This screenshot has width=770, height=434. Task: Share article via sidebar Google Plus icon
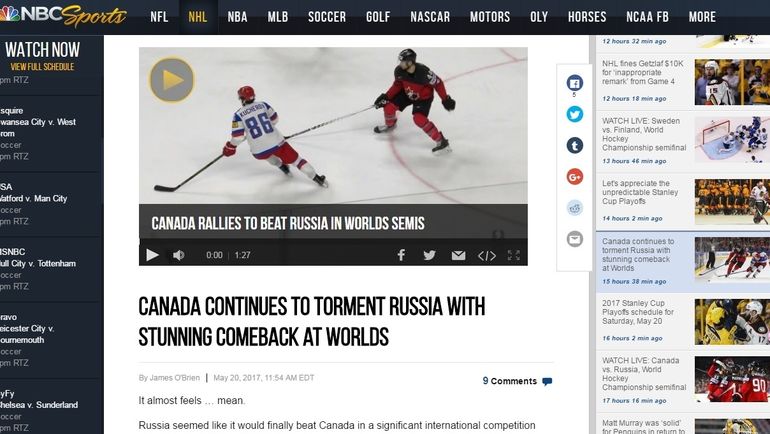coord(574,176)
